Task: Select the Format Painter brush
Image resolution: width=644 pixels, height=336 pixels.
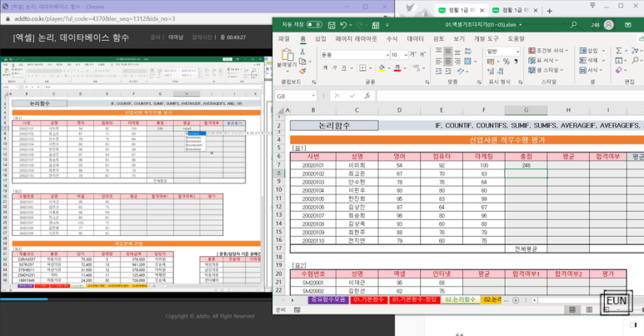Action: coord(302,71)
